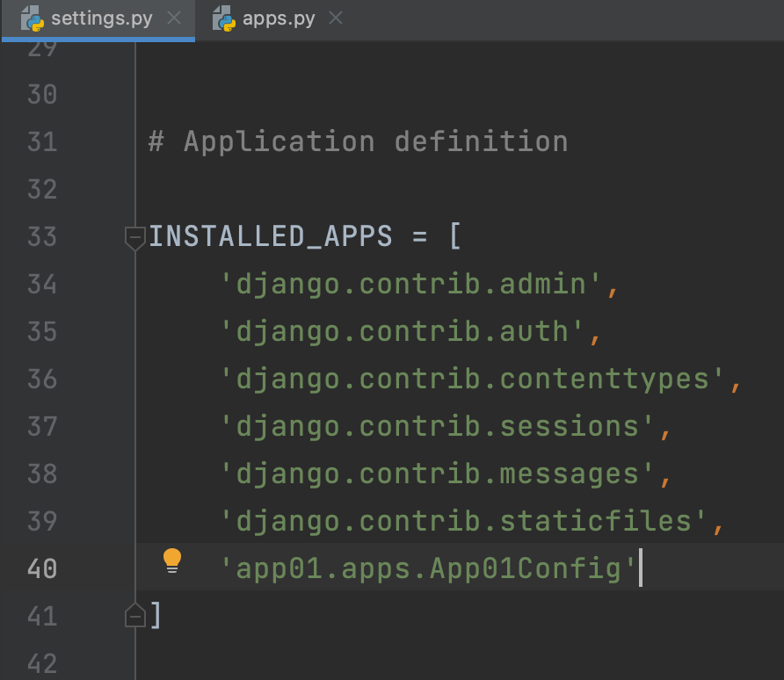Place cursor on 'django.contrib.admin' string
The height and width of the screenshot is (680, 784).
410,285
